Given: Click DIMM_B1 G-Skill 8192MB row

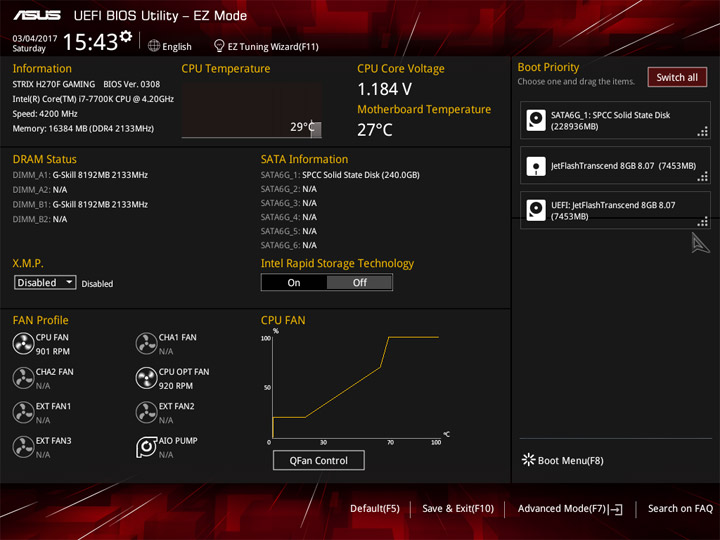Looking at the screenshot, I should 80,204.
